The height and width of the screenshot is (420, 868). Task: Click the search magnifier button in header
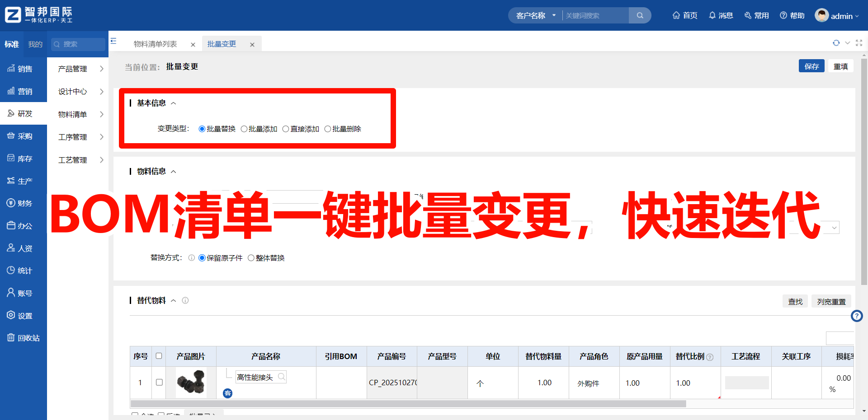pyautogui.click(x=640, y=15)
